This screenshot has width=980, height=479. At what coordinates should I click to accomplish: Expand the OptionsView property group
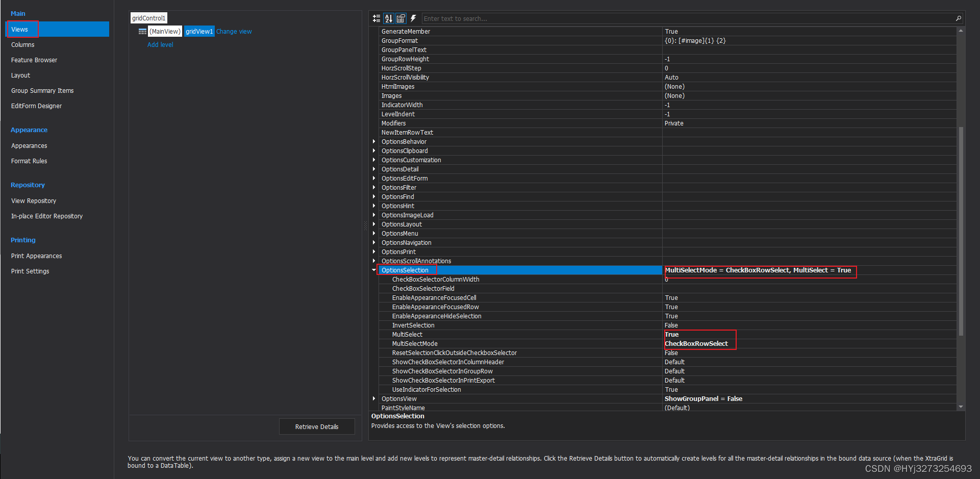374,398
